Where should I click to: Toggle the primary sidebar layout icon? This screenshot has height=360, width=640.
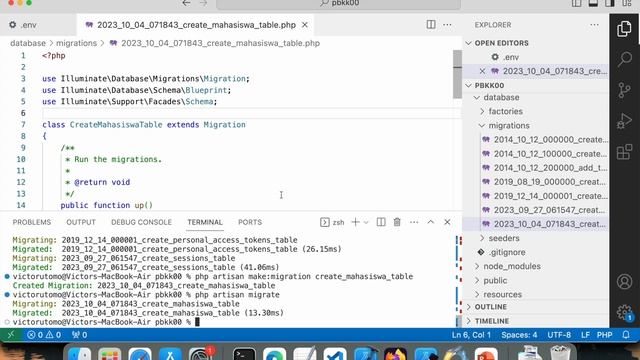click(576, 3)
